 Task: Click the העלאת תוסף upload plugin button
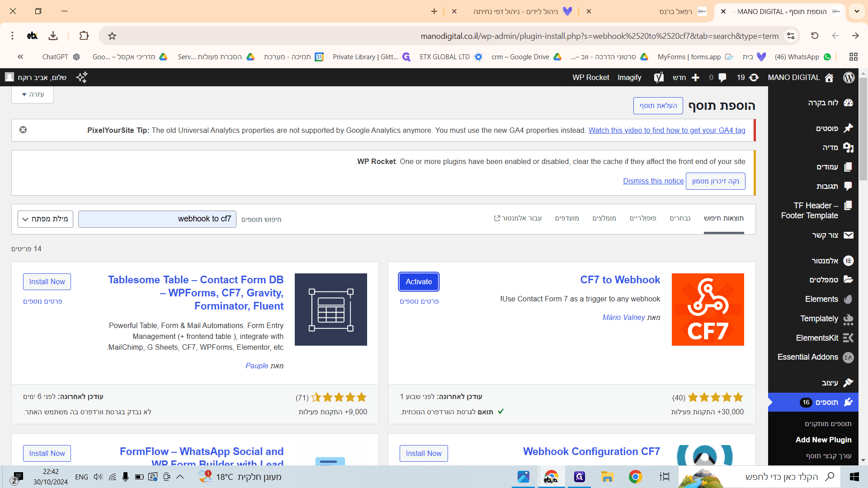[x=658, y=106]
